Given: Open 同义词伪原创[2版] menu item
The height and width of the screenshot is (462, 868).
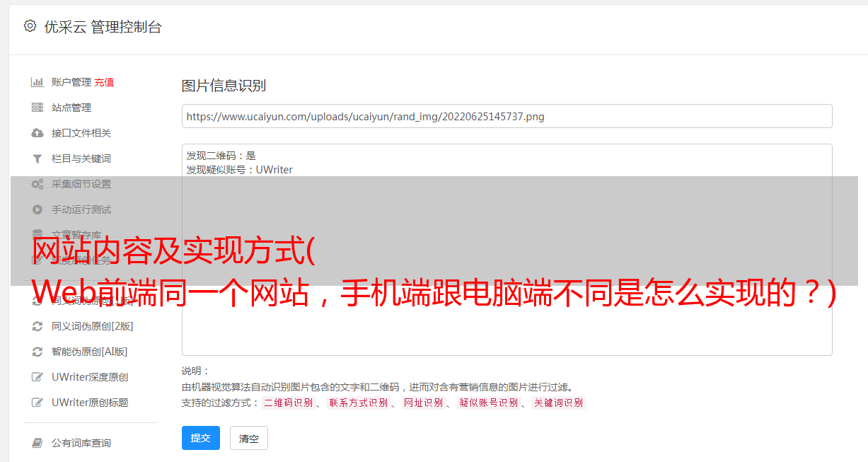Looking at the screenshot, I should coord(93,326).
